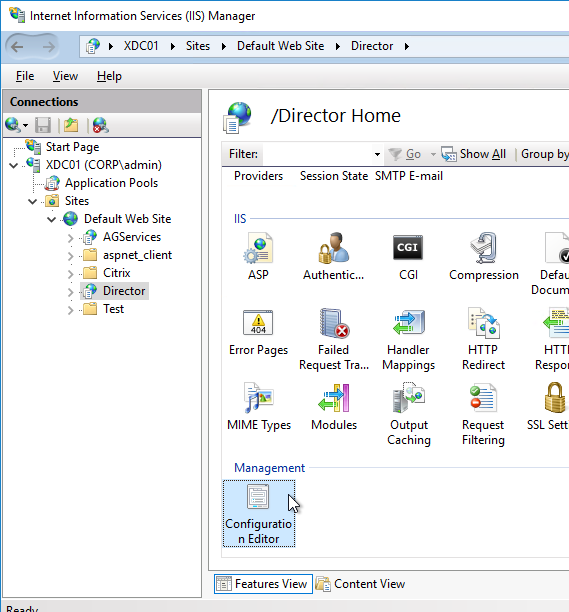Open the CGI feature icon
The width and height of the screenshot is (569, 612).
pyautogui.click(x=408, y=256)
